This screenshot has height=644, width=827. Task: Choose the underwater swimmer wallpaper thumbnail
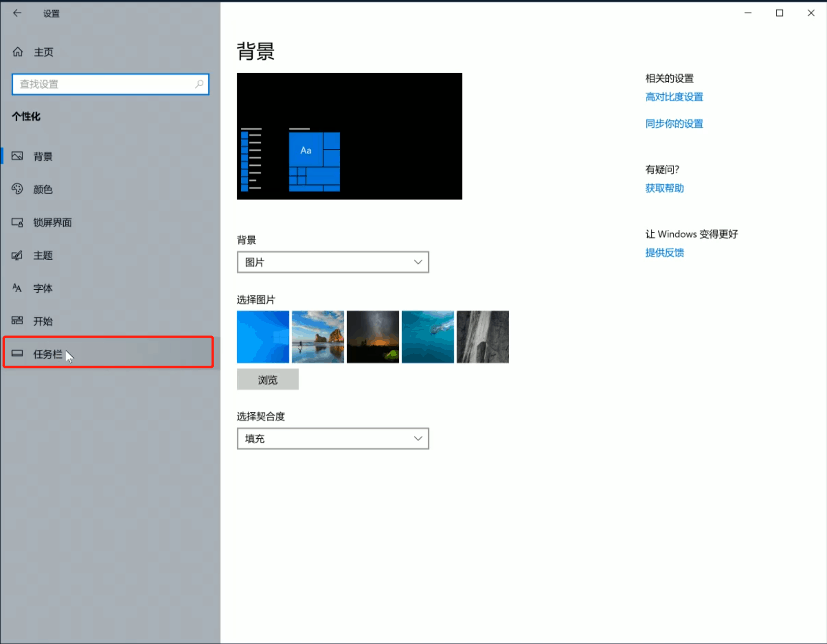click(x=428, y=337)
